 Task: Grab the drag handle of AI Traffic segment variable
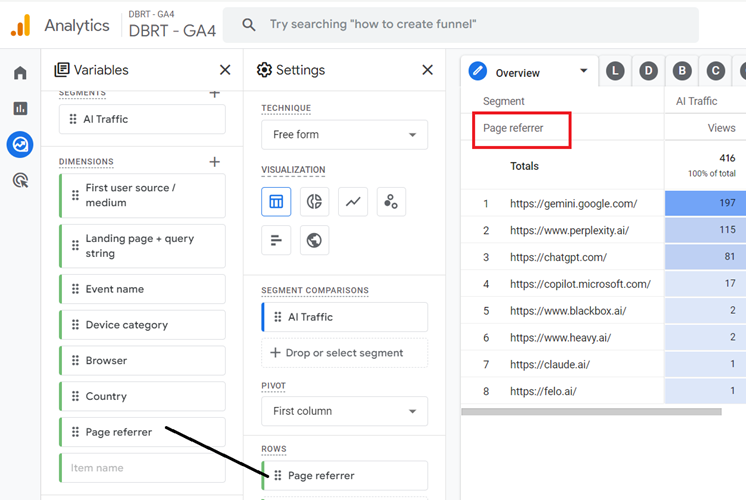(x=73, y=119)
